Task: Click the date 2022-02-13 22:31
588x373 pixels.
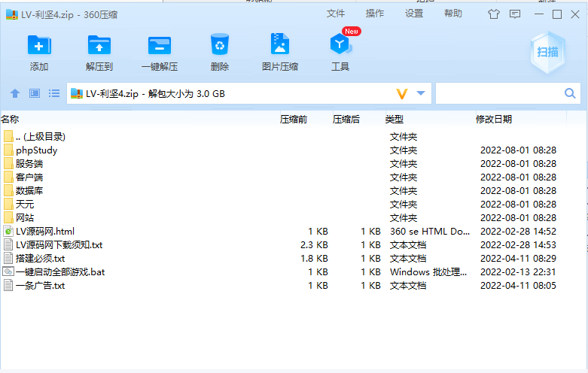Action: (518, 272)
